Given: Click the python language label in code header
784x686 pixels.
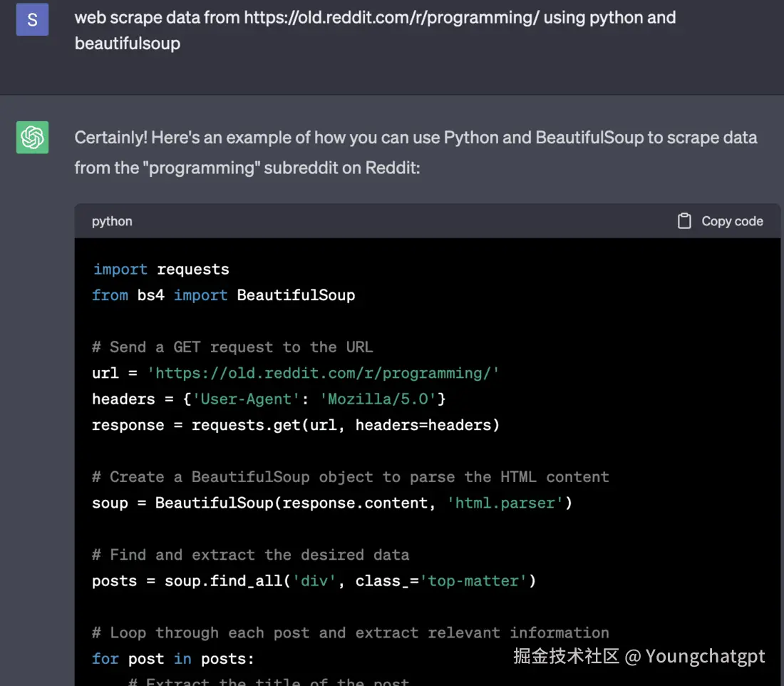Looking at the screenshot, I should coord(112,221).
